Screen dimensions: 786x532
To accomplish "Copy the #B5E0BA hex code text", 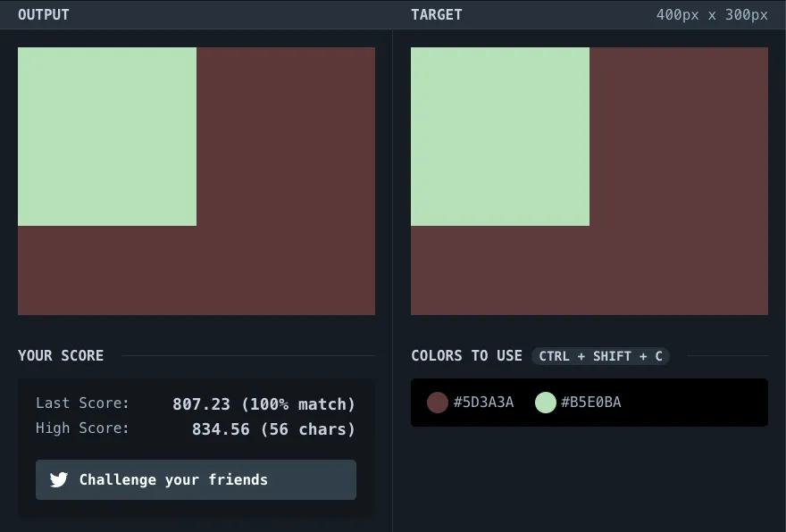I will [590, 403].
